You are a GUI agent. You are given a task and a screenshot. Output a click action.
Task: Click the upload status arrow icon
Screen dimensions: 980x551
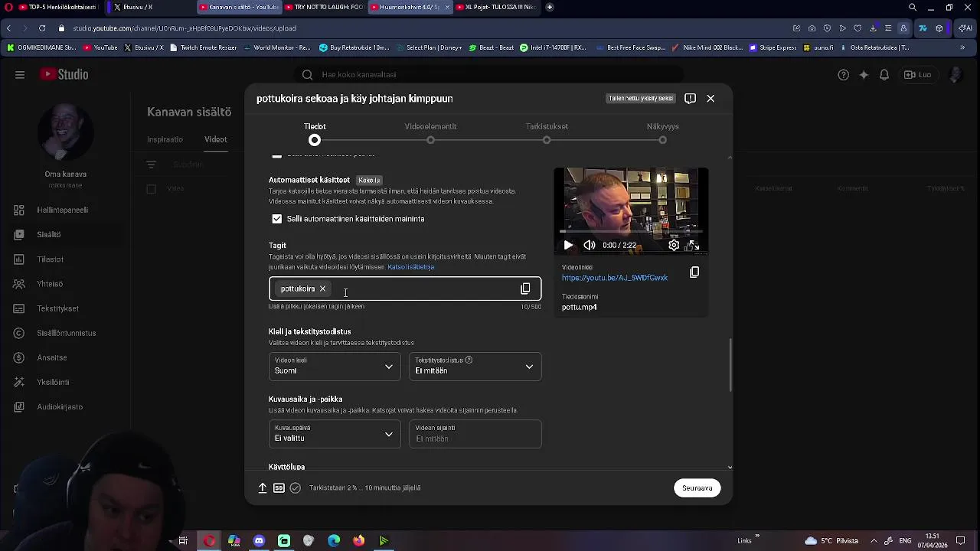pyautogui.click(x=262, y=487)
